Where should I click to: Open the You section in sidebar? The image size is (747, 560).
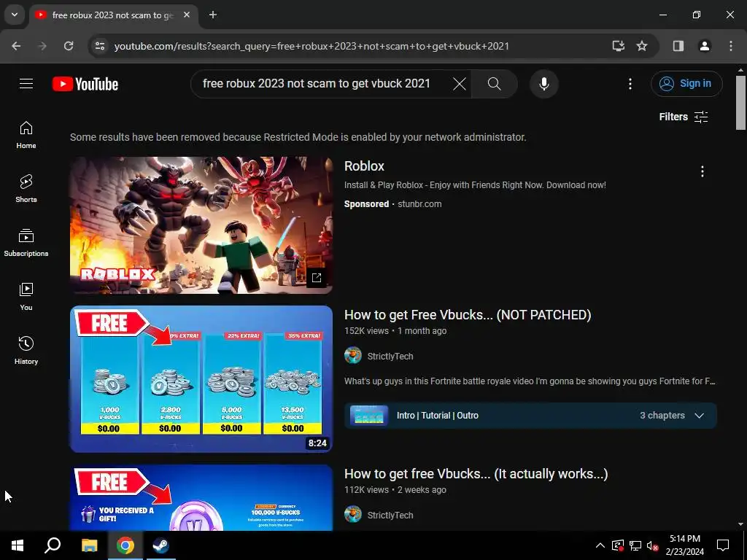pyautogui.click(x=26, y=297)
